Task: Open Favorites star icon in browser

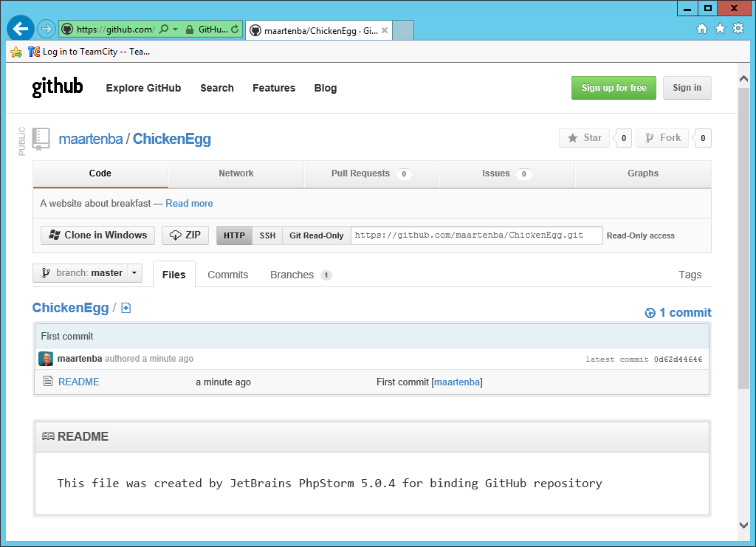Action: (720, 29)
